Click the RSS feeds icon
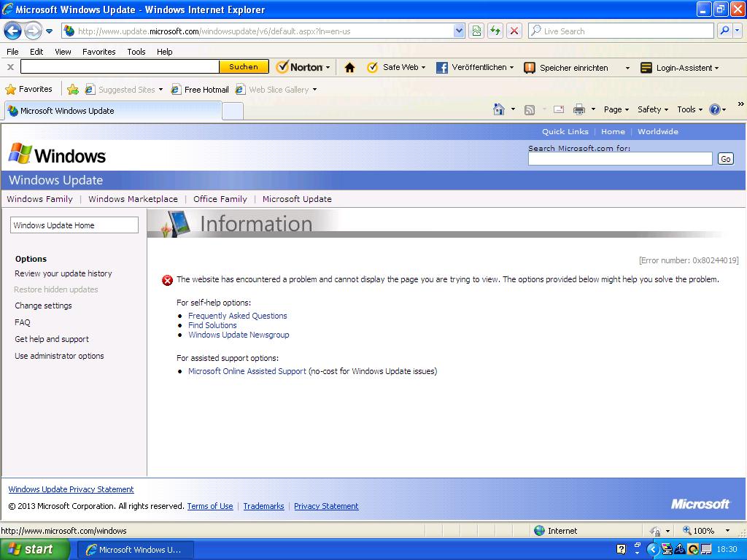Screen dimensions: 747x560 530,110
